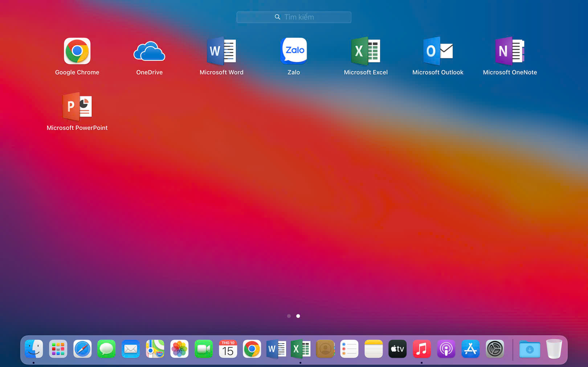The image size is (588, 367).
Task: Switch to first Launchpad page dot
Action: 289,316
